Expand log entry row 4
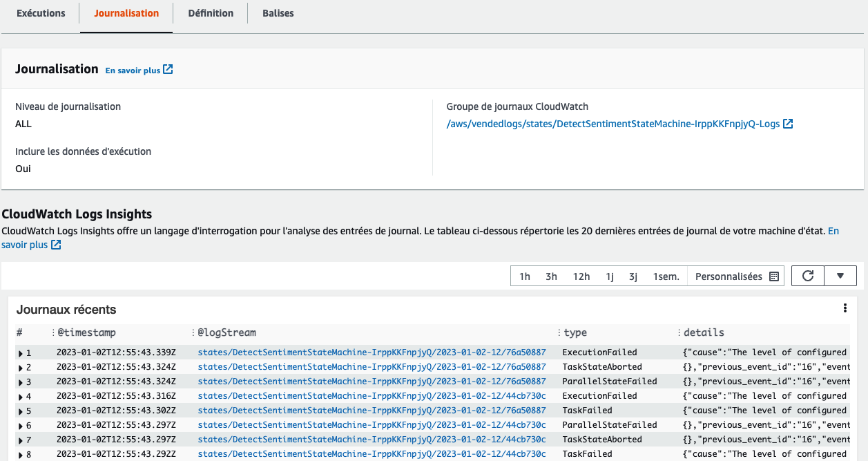The width and height of the screenshot is (868, 461). click(x=21, y=397)
